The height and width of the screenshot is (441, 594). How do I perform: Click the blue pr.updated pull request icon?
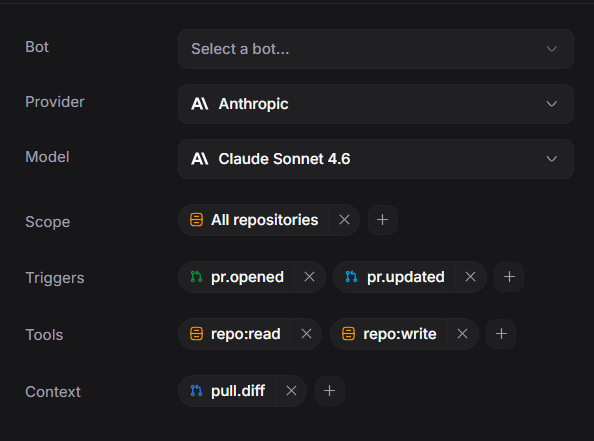[x=351, y=277]
